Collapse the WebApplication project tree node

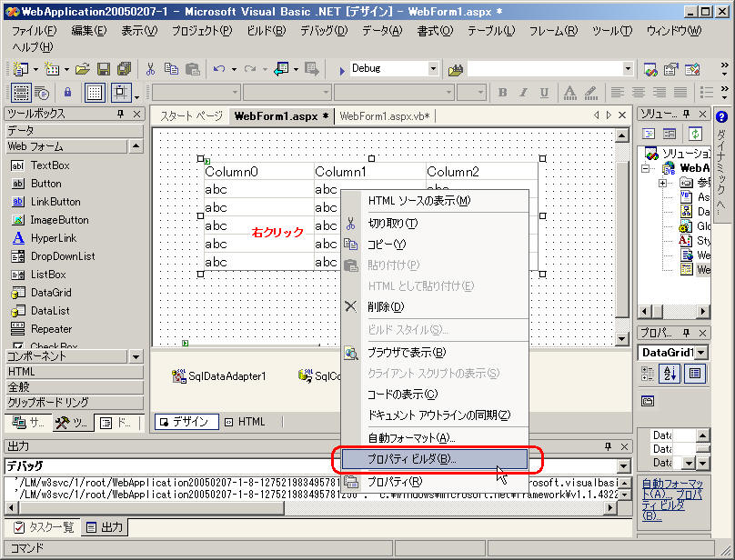646,168
